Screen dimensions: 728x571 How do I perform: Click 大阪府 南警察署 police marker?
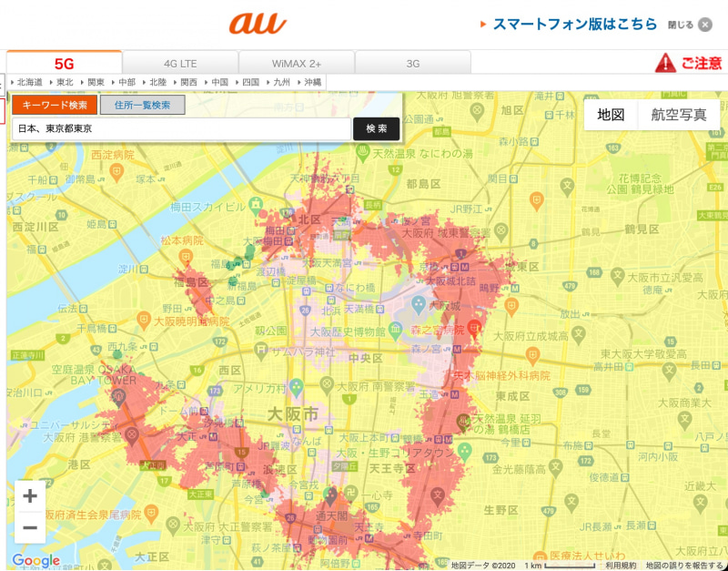coord(327,385)
